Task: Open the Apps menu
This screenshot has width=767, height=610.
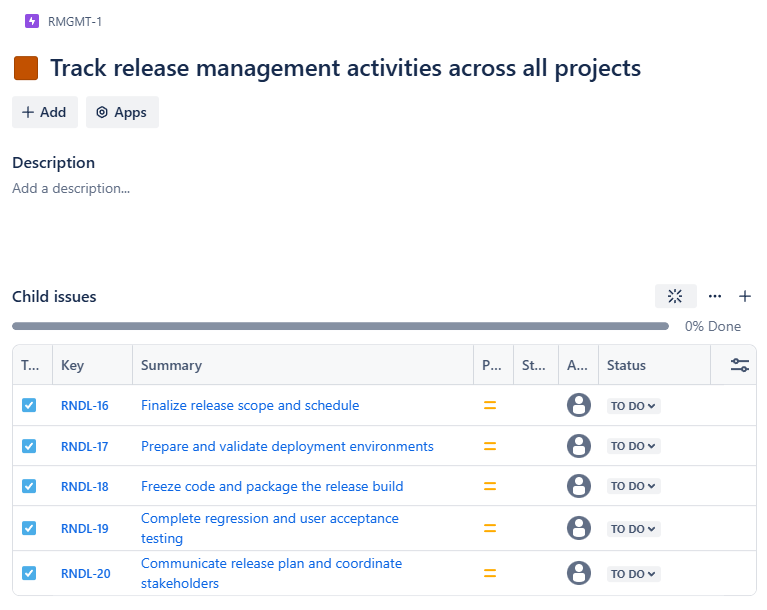Action: coord(122,112)
